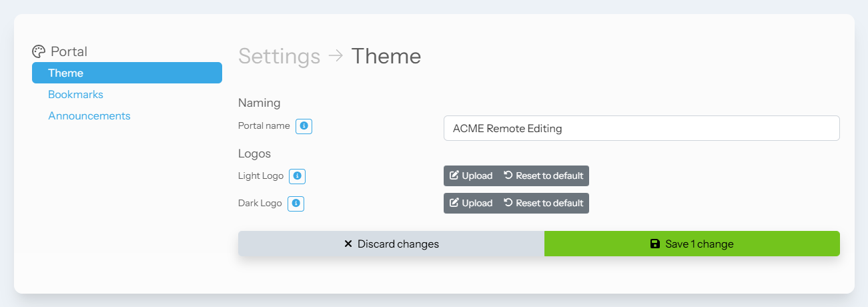868x307 pixels.
Task: Select the Theme tab in the sidebar
Action: tap(127, 73)
